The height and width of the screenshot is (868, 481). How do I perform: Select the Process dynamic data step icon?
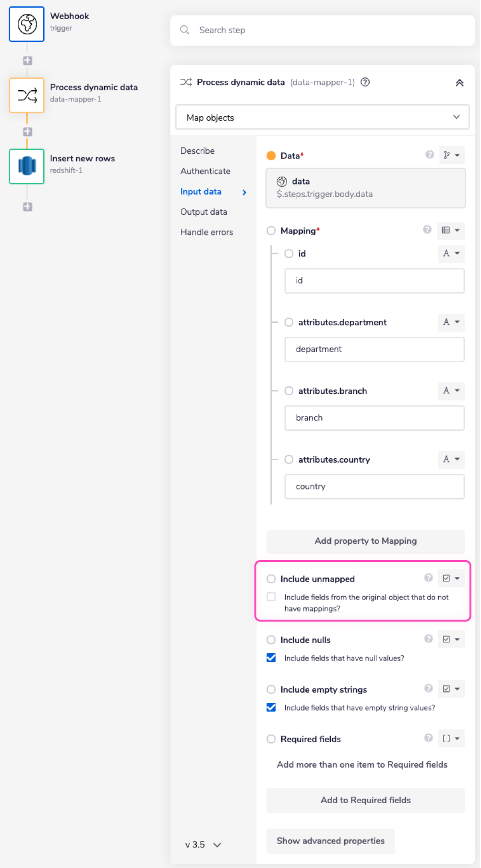(x=27, y=95)
